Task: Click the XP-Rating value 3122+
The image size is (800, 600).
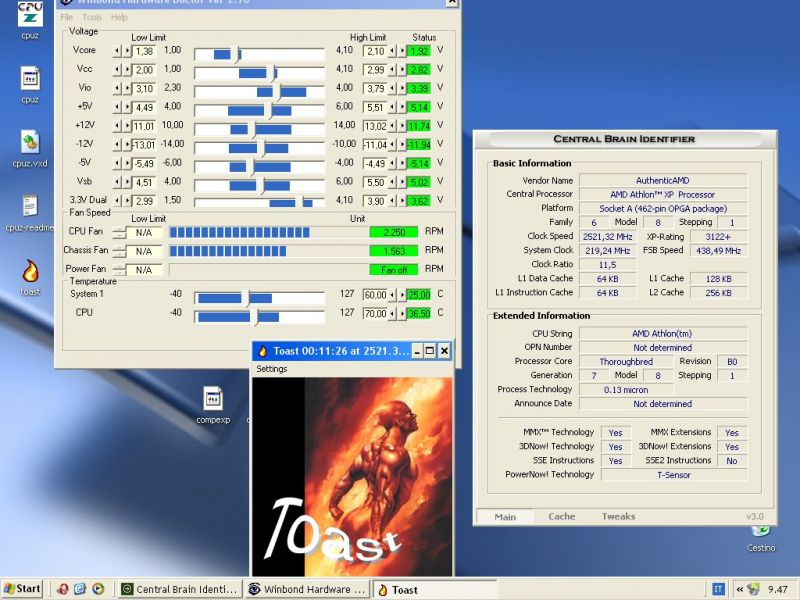Action: pyautogui.click(x=718, y=236)
